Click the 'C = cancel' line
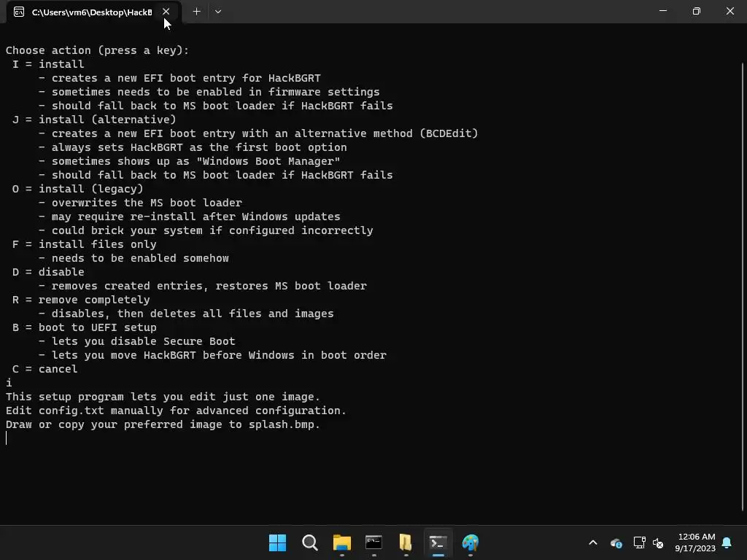Viewport: 747px width, 560px height. pos(44,369)
